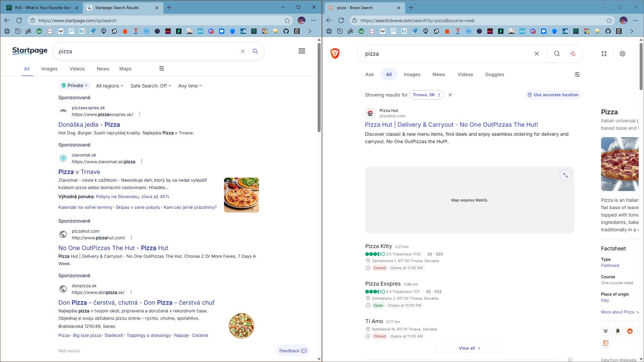The width and height of the screenshot is (644, 362).
Task: Open the wS bookmark in the Brave Search window
Action: pos(565,31)
